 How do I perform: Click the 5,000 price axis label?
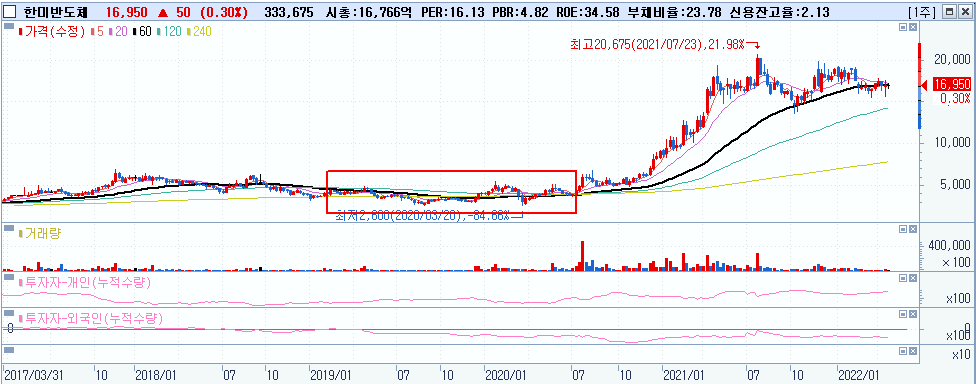[955, 184]
